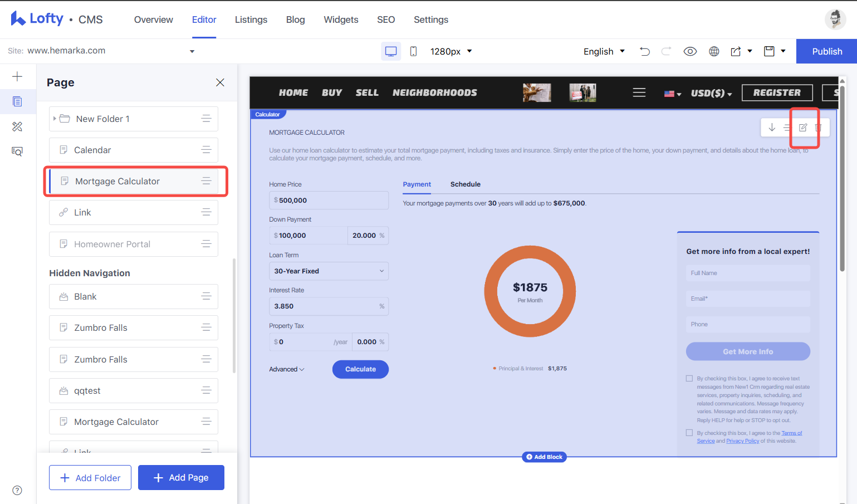Open the English language dropdown
Viewport: 857px width, 504px height.
[604, 51]
